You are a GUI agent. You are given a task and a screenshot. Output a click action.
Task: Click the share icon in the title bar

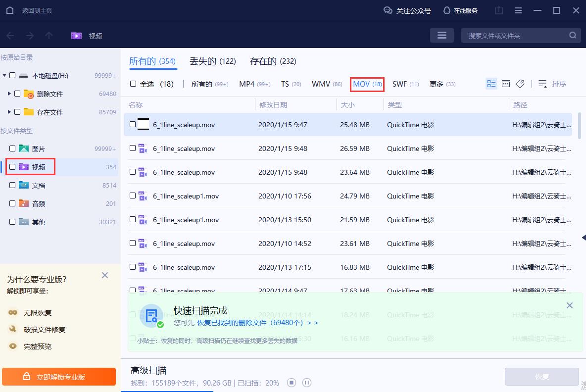click(498, 10)
